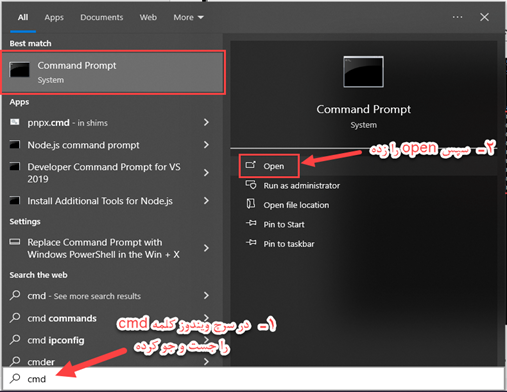The image size is (507, 392).
Task: Open the Documents tab
Action: point(102,17)
